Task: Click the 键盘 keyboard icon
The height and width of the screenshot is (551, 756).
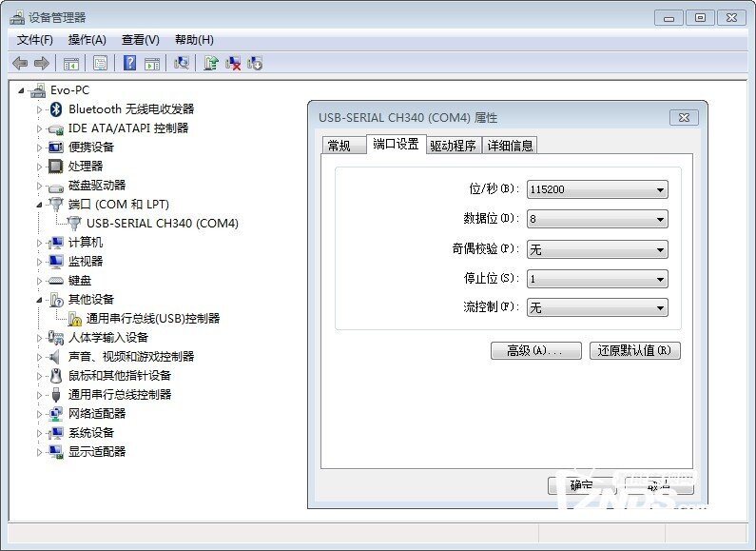Action: tap(56, 281)
